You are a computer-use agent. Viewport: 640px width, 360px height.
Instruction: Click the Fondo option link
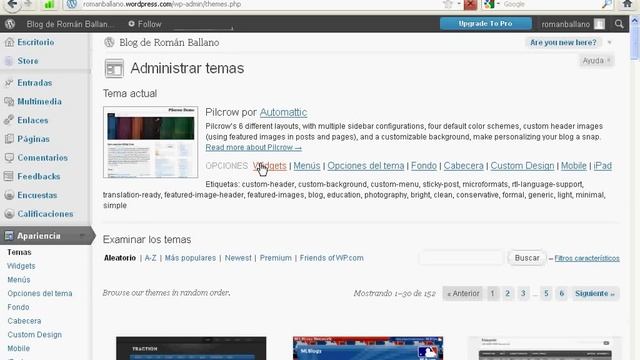coord(424,166)
